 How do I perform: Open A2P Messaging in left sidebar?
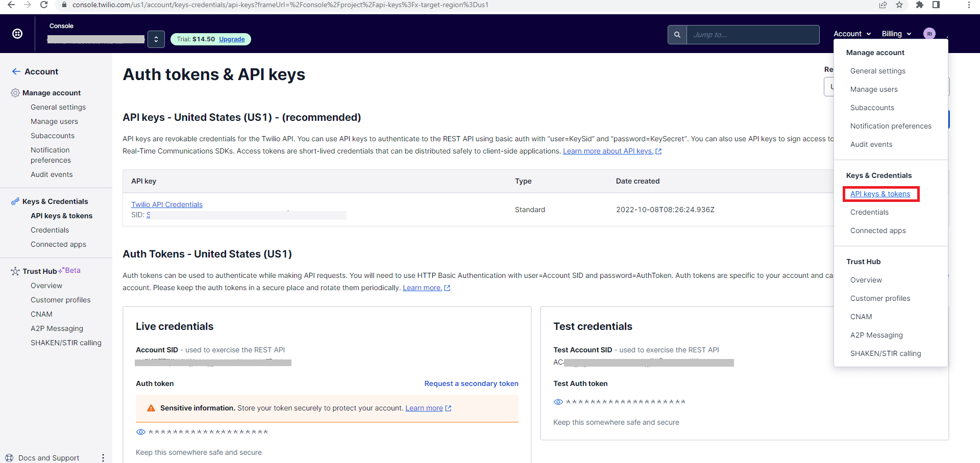pyautogui.click(x=57, y=328)
